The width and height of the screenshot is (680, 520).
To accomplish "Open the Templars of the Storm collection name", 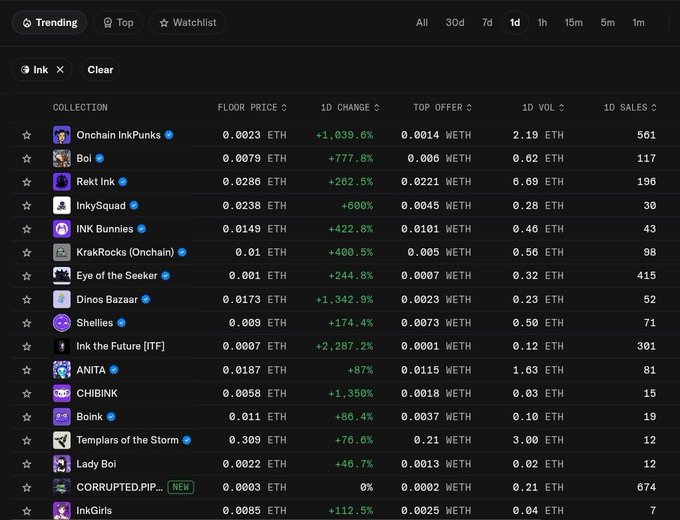I will [x=128, y=440].
